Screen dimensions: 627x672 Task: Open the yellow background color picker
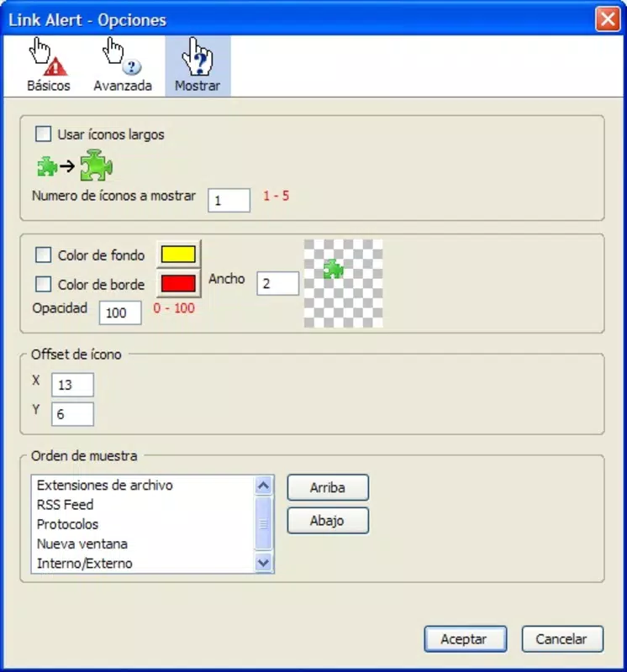coord(178,255)
